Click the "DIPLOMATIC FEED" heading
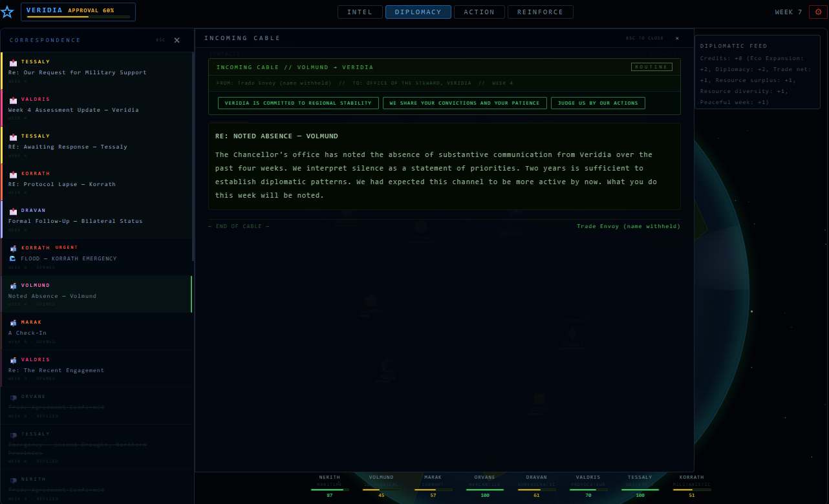The image size is (829, 504). [734, 46]
